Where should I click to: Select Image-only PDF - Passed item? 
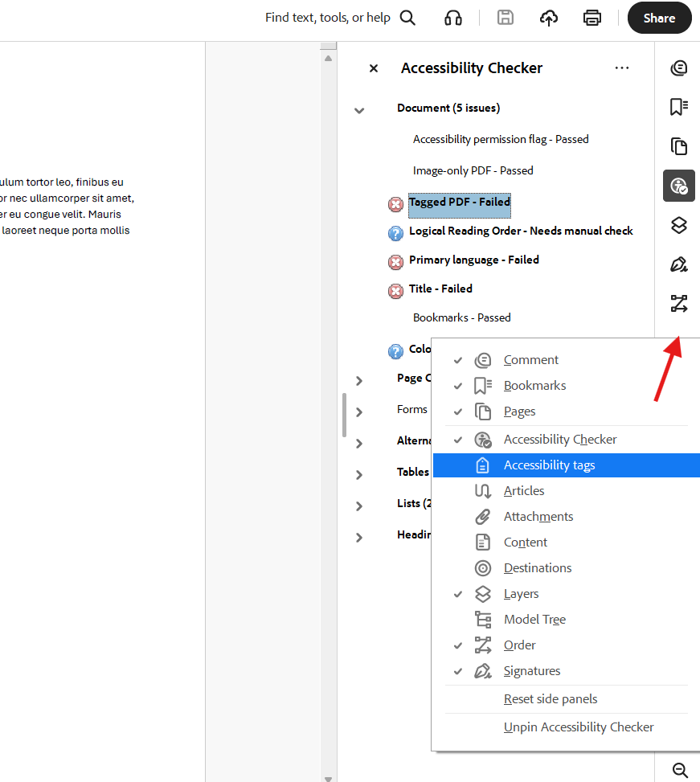pyautogui.click(x=473, y=170)
